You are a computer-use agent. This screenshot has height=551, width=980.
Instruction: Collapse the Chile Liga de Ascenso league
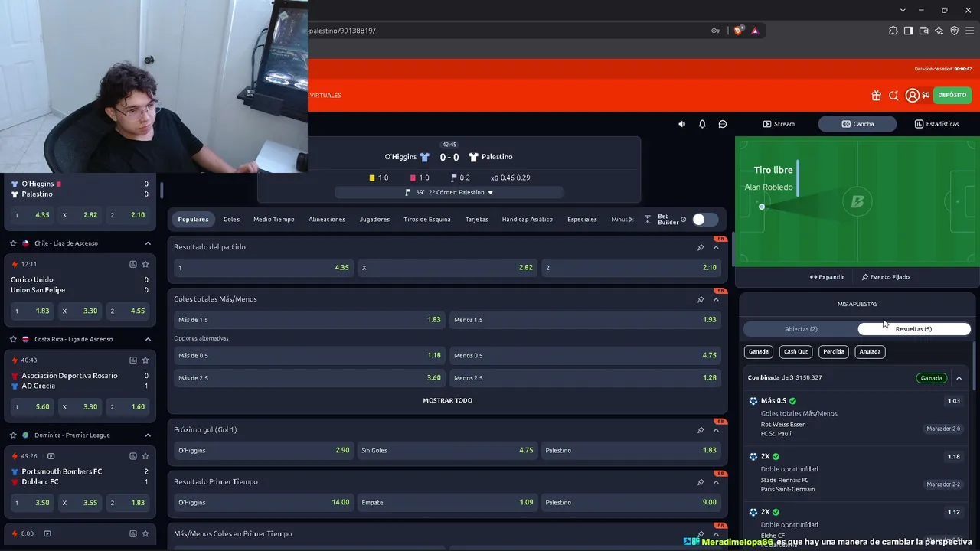click(x=148, y=243)
